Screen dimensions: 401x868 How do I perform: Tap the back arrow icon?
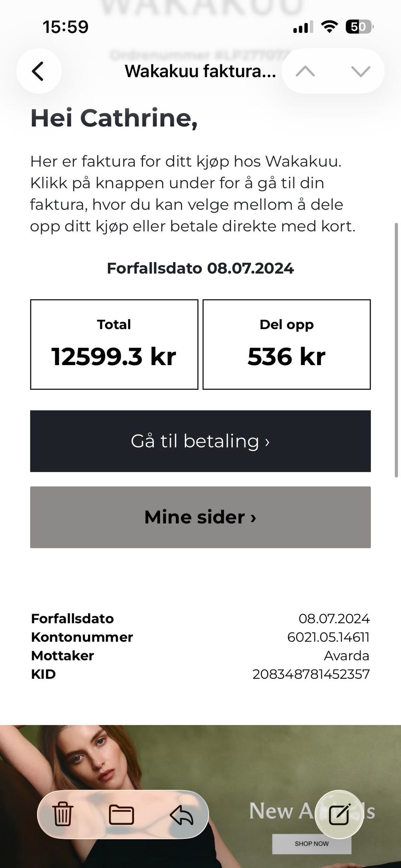pyautogui.click(x=39, y=71)
